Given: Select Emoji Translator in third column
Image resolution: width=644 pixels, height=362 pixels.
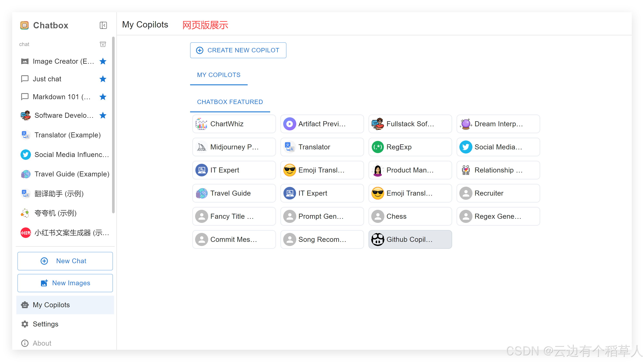Looking at the screenshot, I should pyautogui.click(x=410, y=193).
